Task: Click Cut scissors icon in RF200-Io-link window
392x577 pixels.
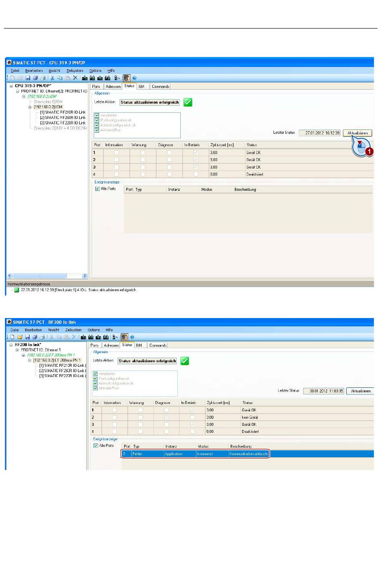Action: tap(52, 337)
